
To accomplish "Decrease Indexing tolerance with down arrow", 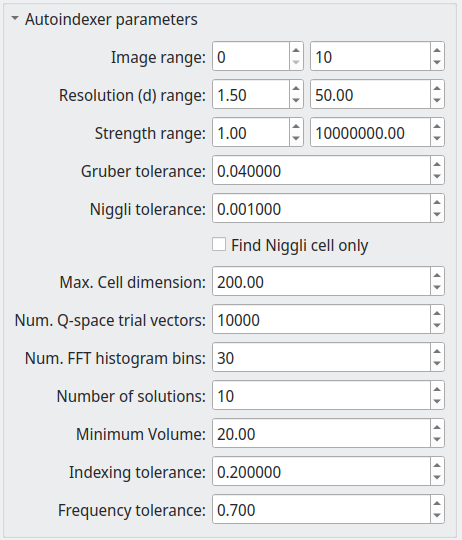I will pos(437,477).
